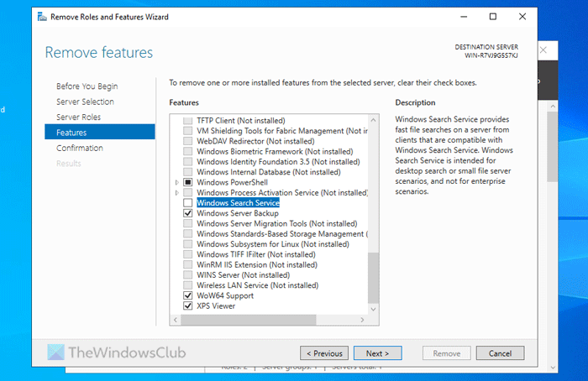Image resolution: width=588 pixels, height=381 pixels.
Task: Uncheck the XPS Viewer checkbox
Action: point(188,306)
